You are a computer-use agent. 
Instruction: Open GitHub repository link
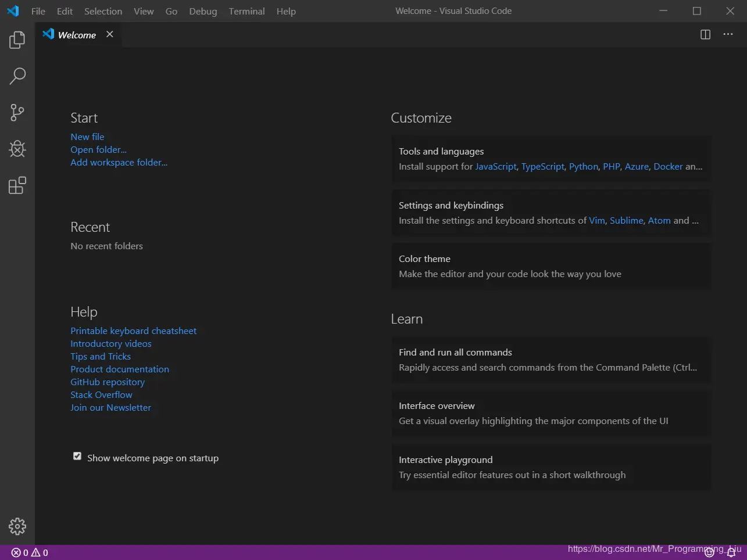pos(108,382)
